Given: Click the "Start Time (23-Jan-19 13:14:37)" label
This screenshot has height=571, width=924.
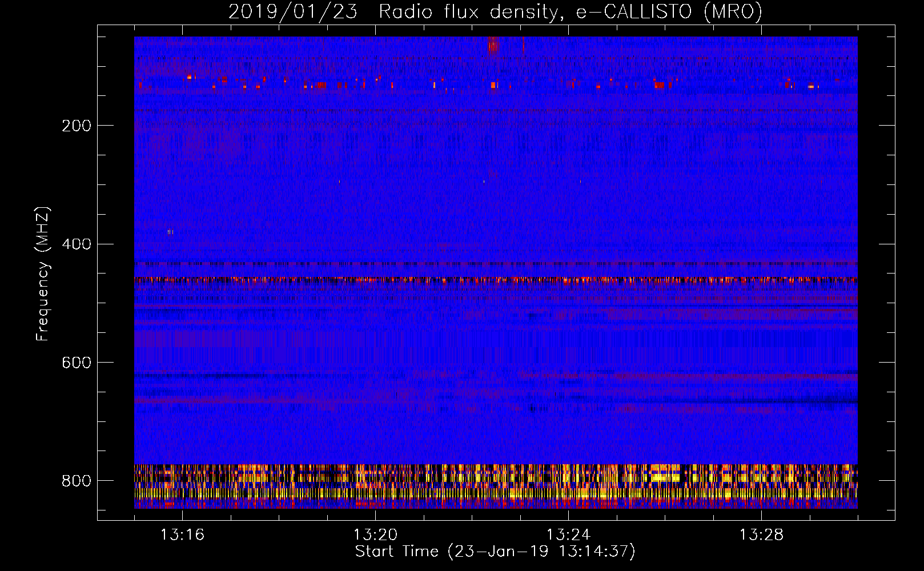Looking at the screenshot, I should [495, 552].
